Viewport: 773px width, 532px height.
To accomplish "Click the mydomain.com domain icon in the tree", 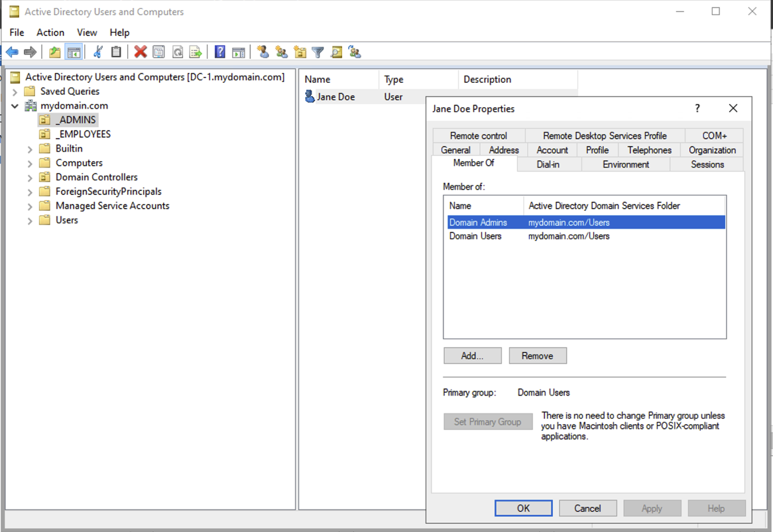I will pyautogui.click(x=30, y=105).
